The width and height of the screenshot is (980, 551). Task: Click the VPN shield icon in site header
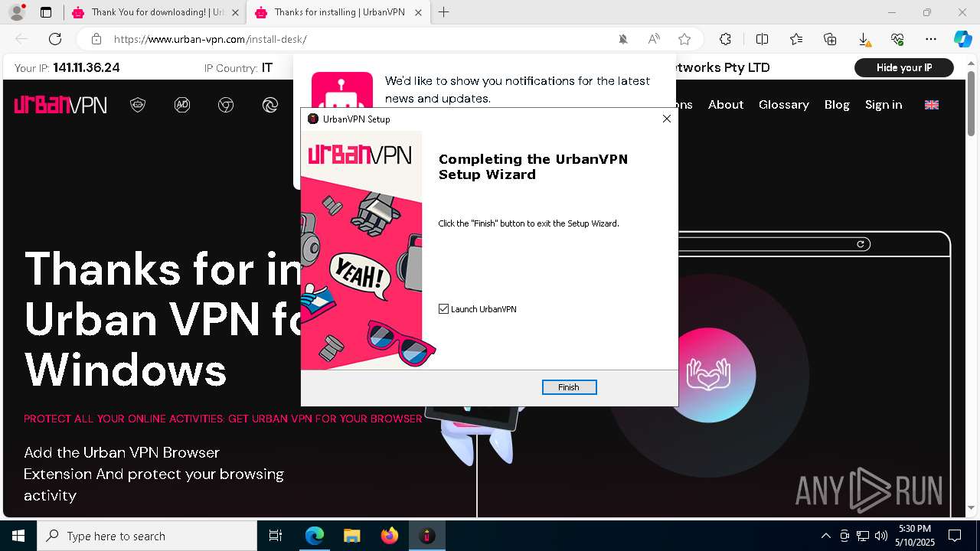(x=138, y=105)
